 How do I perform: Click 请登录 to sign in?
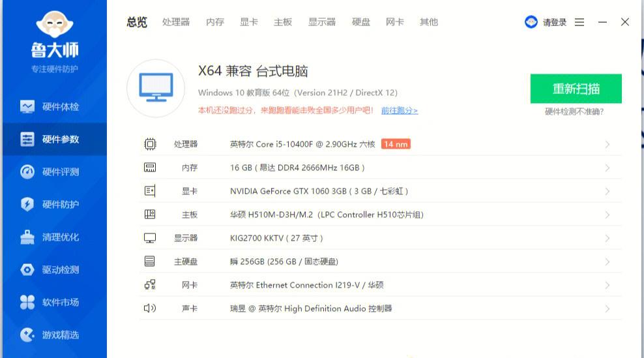555,23
